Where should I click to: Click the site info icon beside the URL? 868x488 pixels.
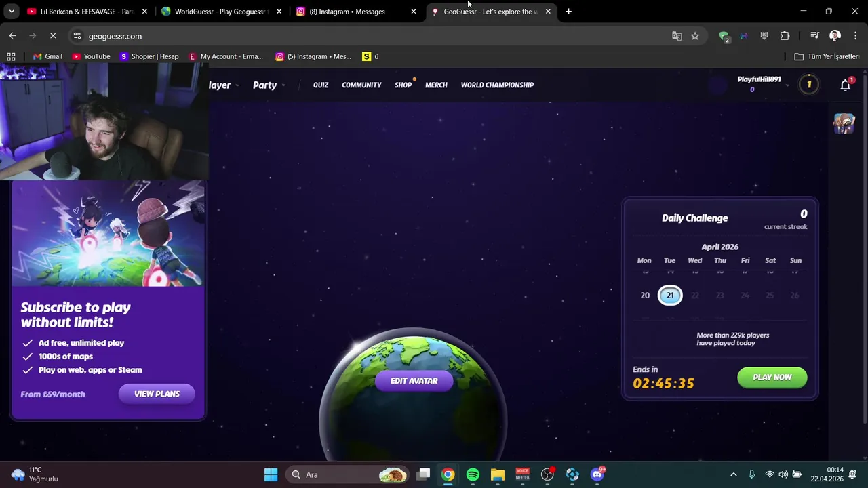tap(77, 36)
